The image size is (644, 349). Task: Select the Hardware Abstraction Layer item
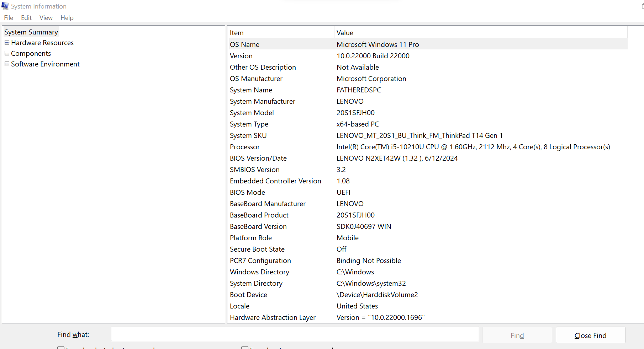coord(273,317)
